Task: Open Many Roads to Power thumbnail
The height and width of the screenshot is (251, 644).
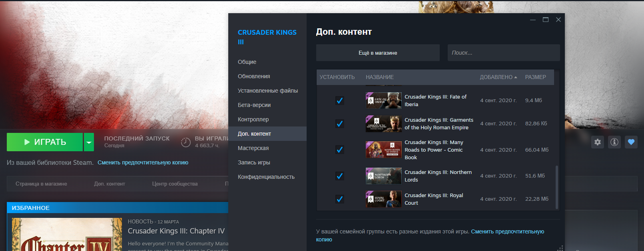Action: click(384, 150)
